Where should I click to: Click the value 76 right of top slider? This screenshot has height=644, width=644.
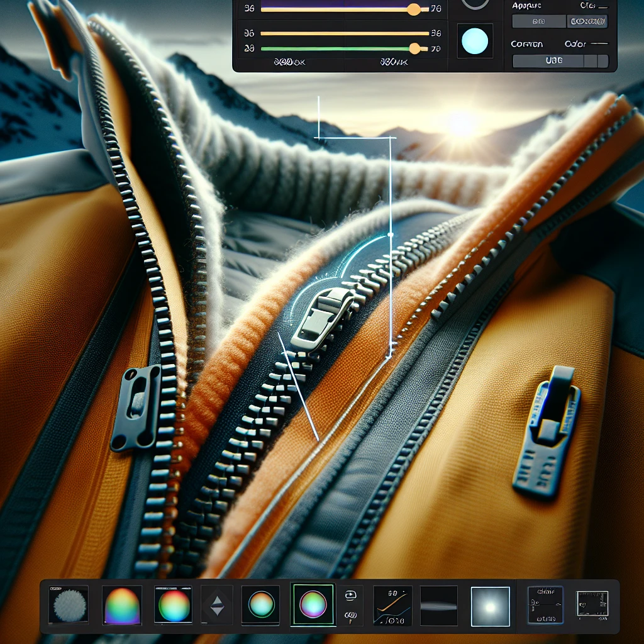tap(436, 8)
